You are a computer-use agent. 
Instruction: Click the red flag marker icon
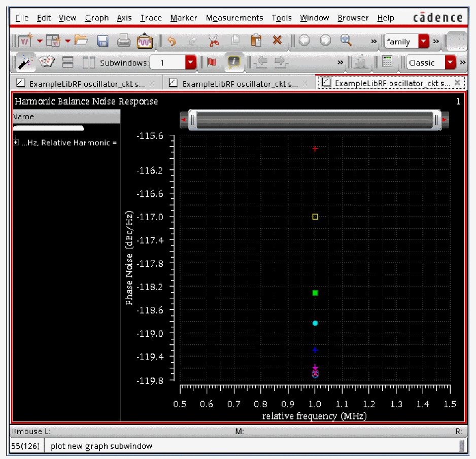coord(212,62)
